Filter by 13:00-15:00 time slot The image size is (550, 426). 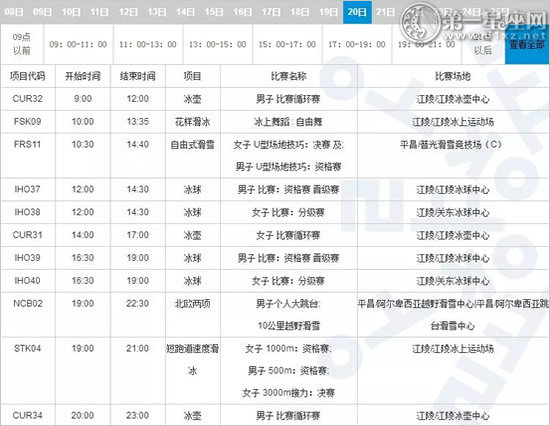(217, 44)
